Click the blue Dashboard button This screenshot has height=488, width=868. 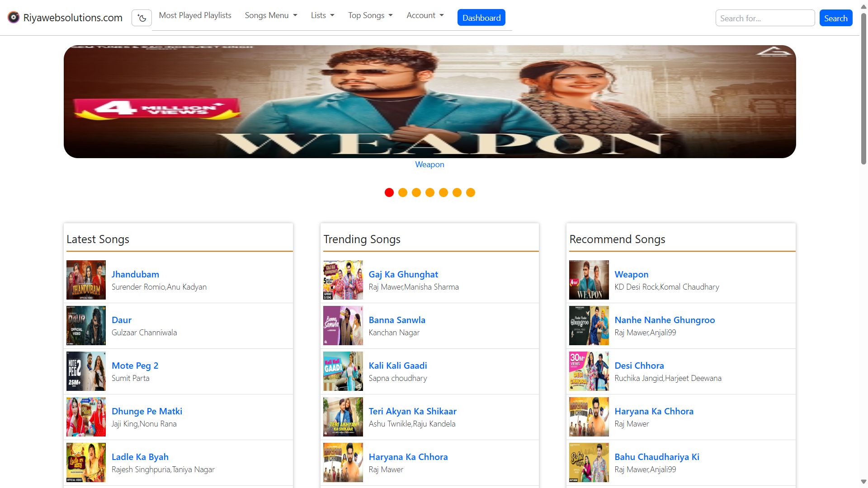[481, 18]
